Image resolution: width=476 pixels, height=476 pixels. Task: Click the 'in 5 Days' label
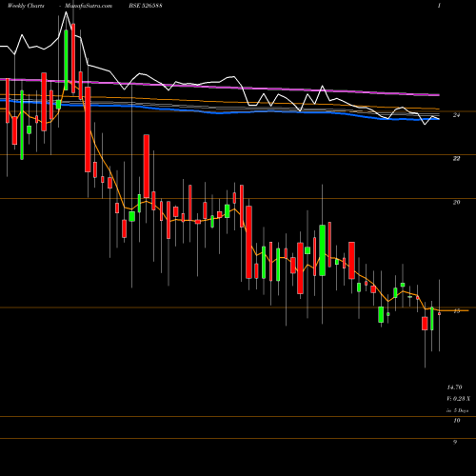[458, 410]
